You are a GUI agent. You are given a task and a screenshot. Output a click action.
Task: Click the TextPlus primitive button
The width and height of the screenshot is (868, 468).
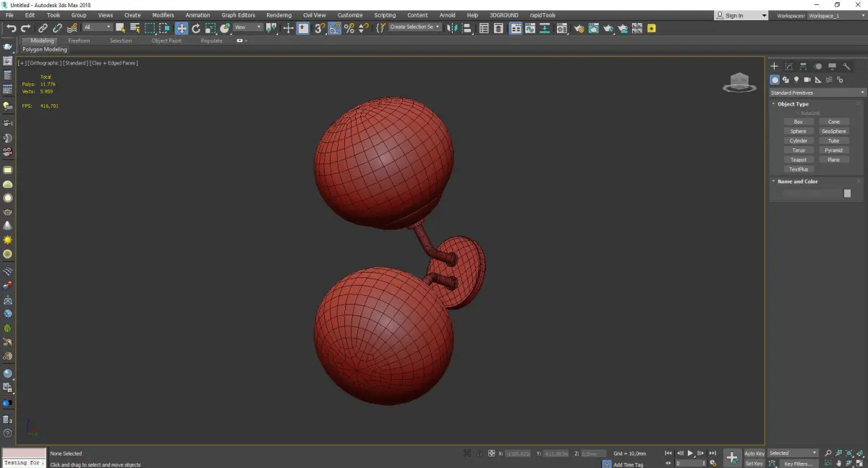pos(799,169)
